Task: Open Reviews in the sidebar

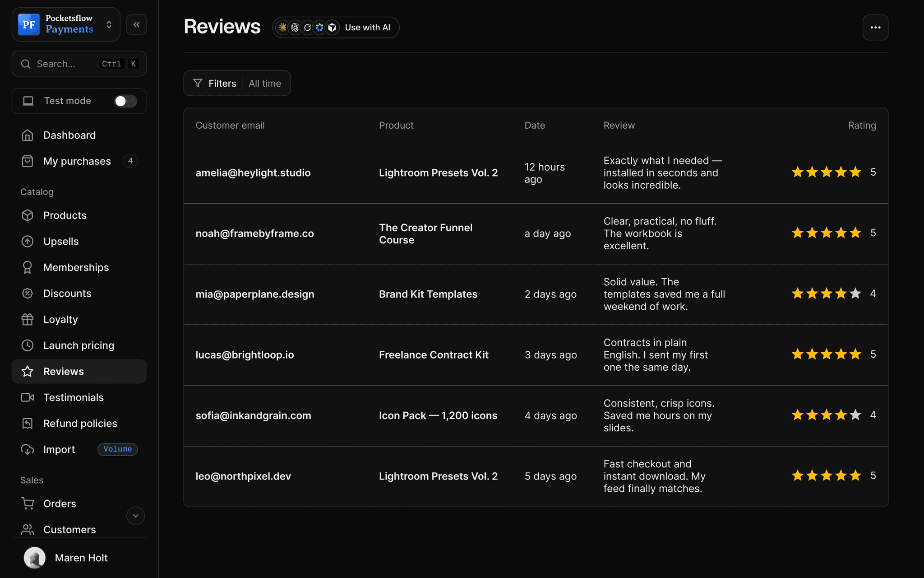Action: point(79,371)
